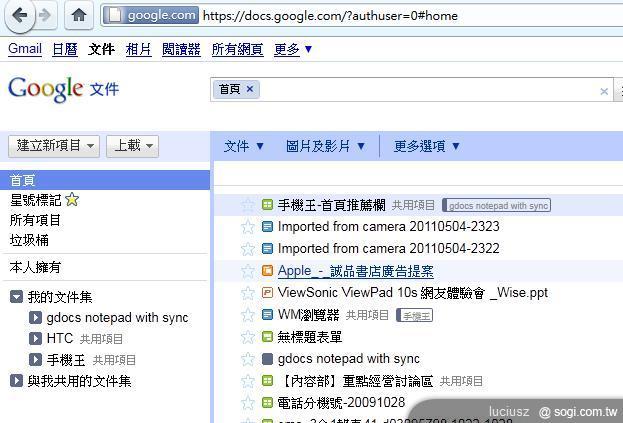
Task: Open 所有網頁 from the top bar
Action: pos(237,49)
